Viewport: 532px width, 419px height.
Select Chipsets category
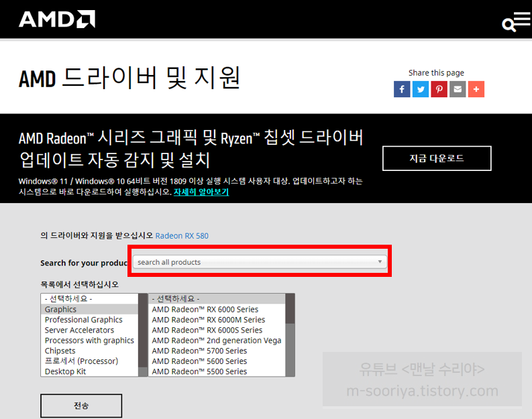[x=90, y=351]
